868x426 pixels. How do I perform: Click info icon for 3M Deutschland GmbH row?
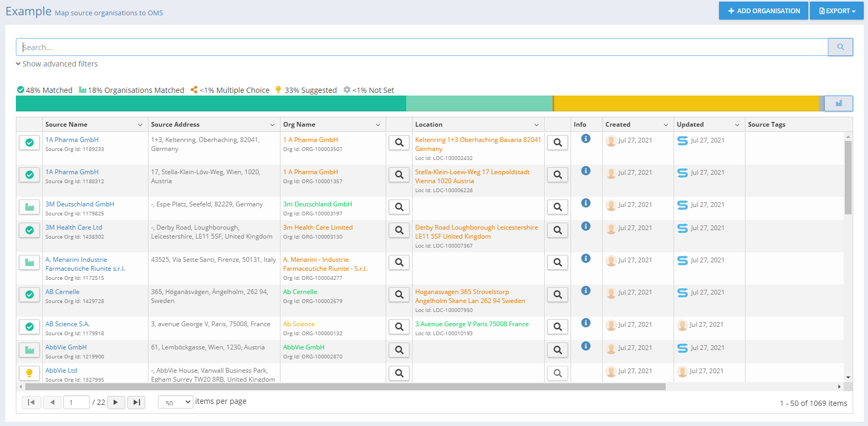pos(585,203)
